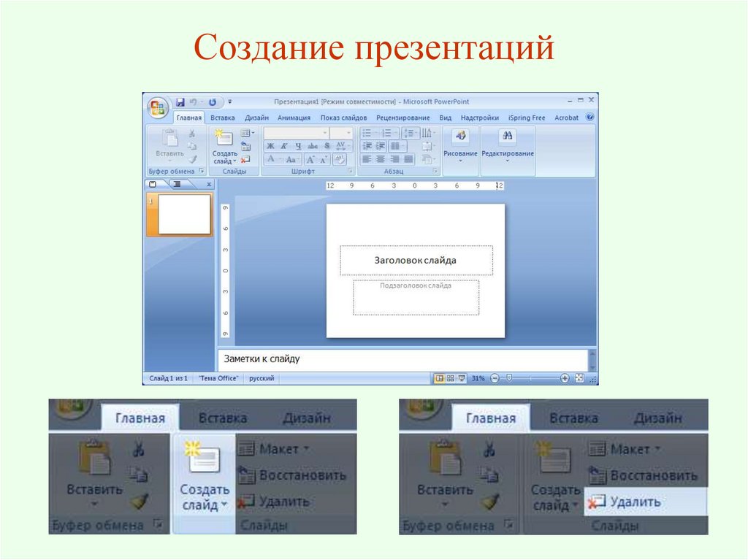Viewport: 748px width, 560px height.
Task: Click the Repeat arrow in the Quick Access toolbar
Action: 213,102
